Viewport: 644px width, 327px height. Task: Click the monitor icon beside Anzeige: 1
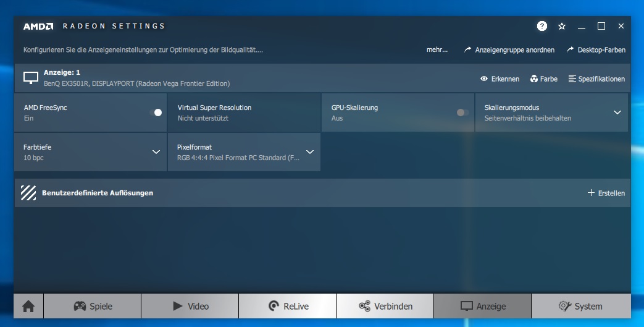point(31,78)
